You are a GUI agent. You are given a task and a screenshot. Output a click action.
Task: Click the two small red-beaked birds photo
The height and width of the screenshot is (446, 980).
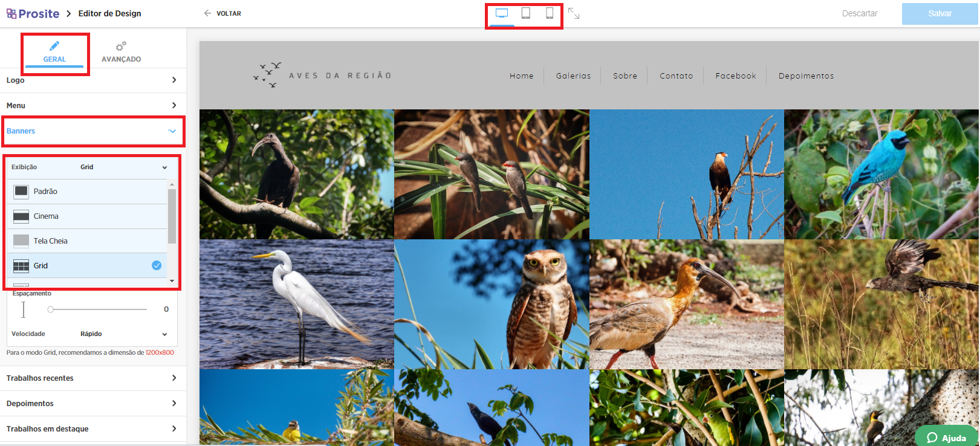[492, 174]
